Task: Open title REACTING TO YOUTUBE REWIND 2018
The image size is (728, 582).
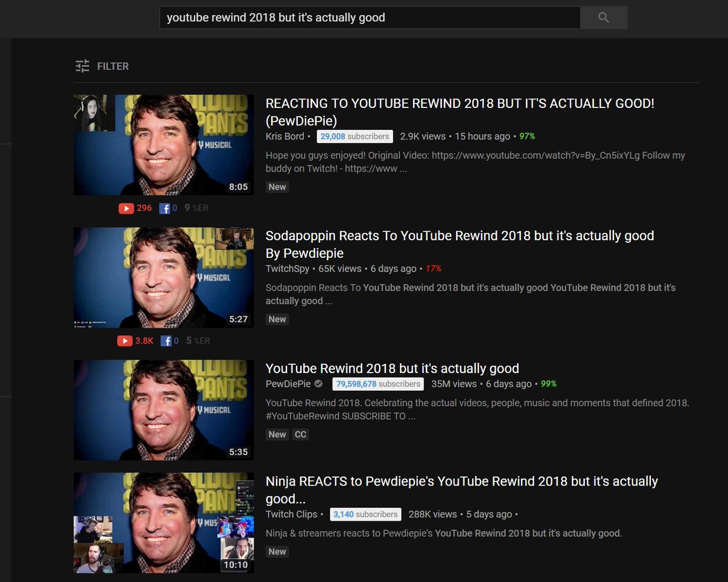Action: point(460,112)
